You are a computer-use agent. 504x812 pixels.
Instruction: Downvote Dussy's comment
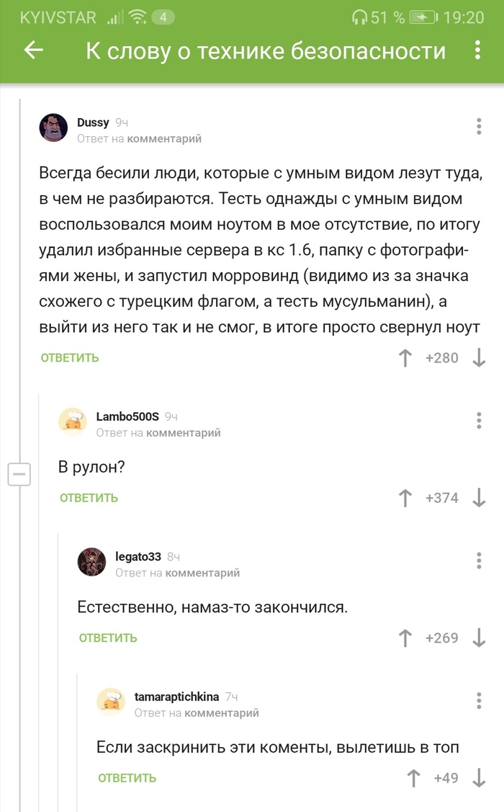tap(479, 357)
